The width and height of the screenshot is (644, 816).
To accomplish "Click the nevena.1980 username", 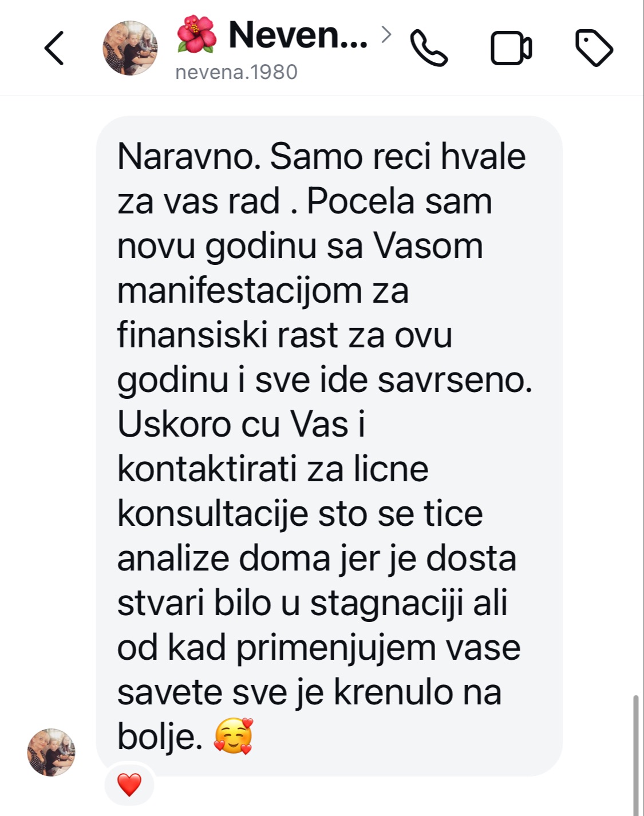I will coord(236,72).
